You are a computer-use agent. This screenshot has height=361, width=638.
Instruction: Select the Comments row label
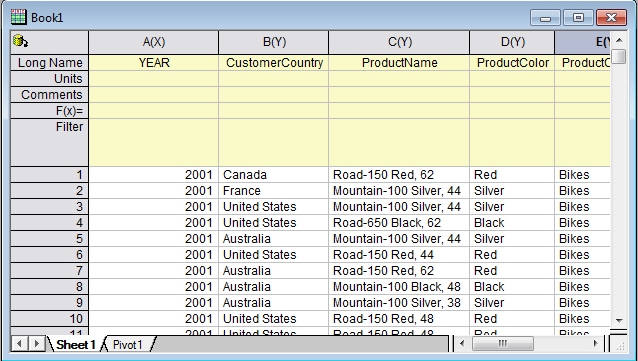49,94
